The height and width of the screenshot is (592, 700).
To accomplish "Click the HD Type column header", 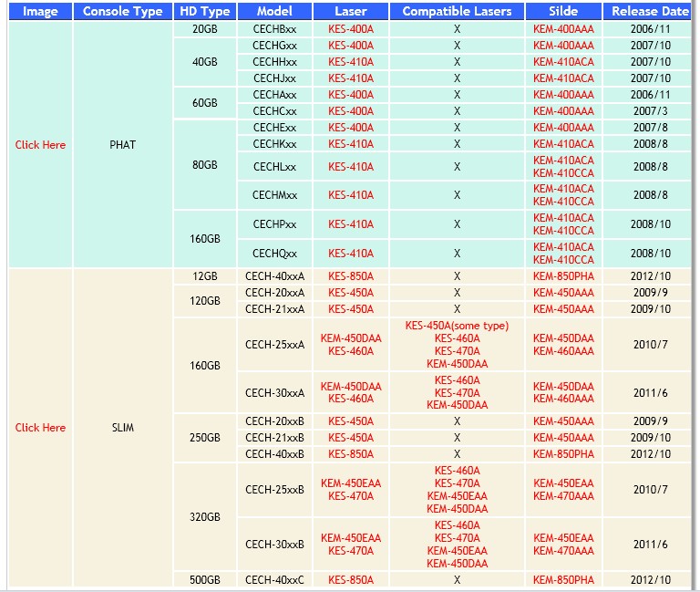I will tap(205, 11).
